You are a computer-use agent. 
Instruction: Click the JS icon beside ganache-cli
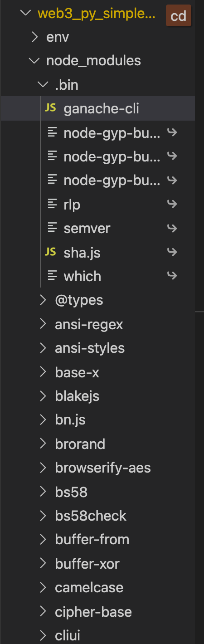(x=50, y=108)
